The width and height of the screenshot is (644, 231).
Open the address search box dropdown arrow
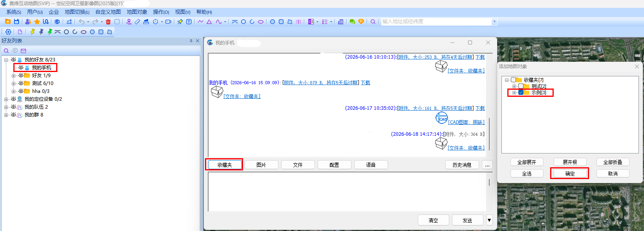click(494, 22)
